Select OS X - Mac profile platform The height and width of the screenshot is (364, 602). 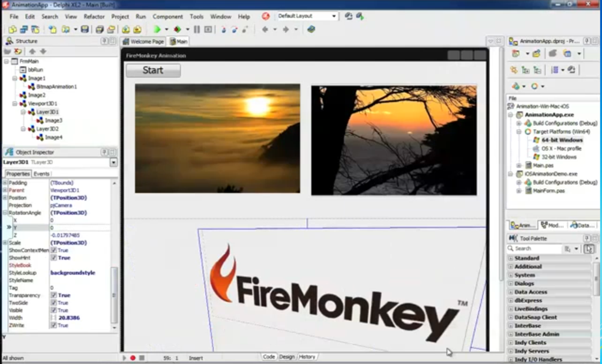click(x=561, y=149)
